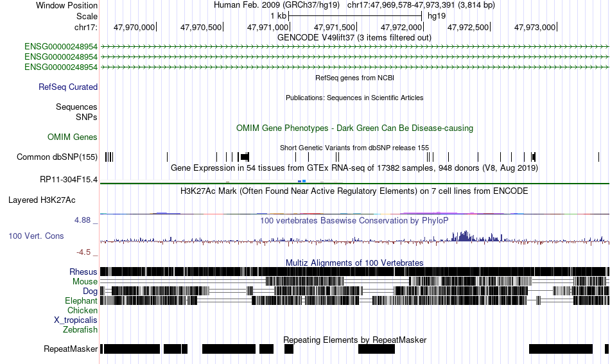Click the Elephant species label
The width and height of the screenshot is (610, 364).
(81, 301)
